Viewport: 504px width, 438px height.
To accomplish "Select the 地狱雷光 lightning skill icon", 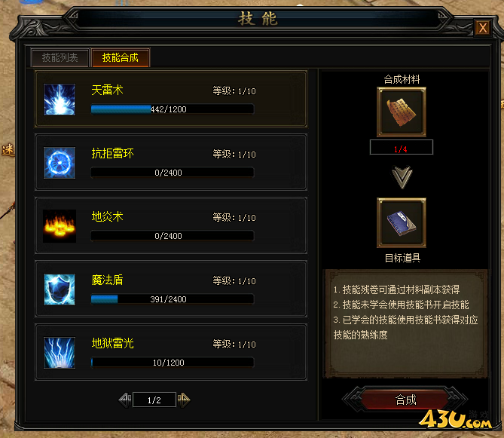I will [60, 353].
